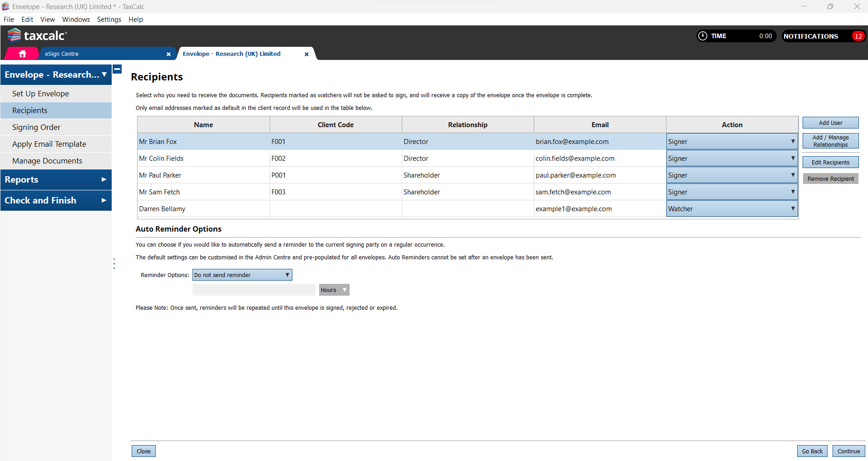
Task: Click the Time clock icon
Action: click(702, 36)
